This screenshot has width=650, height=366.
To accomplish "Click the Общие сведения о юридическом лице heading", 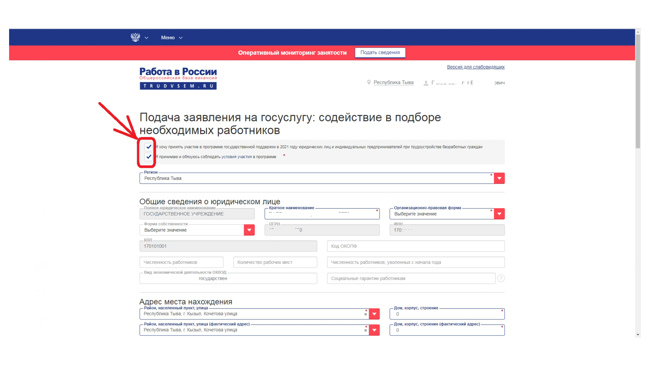I will point(210,201).
